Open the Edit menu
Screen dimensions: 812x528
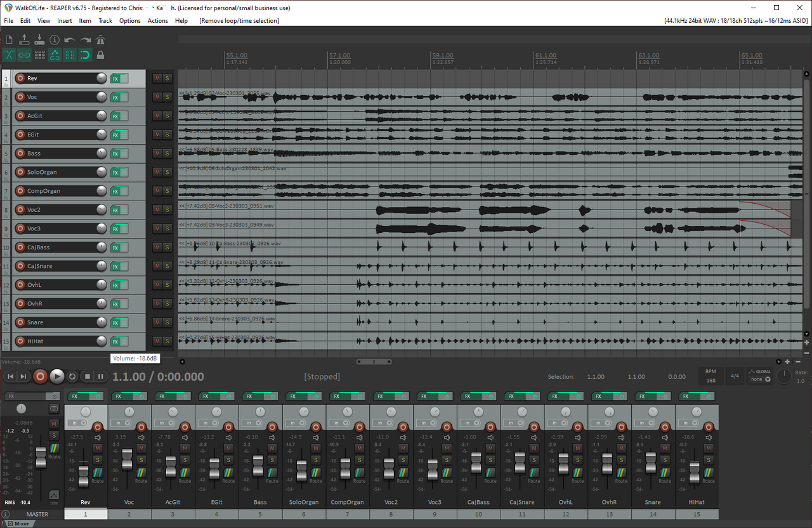point(25,20)
